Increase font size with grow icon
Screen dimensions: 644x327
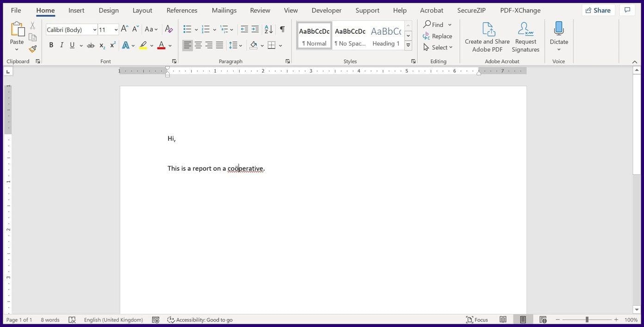pyautogui.click(x=124, y=29)
